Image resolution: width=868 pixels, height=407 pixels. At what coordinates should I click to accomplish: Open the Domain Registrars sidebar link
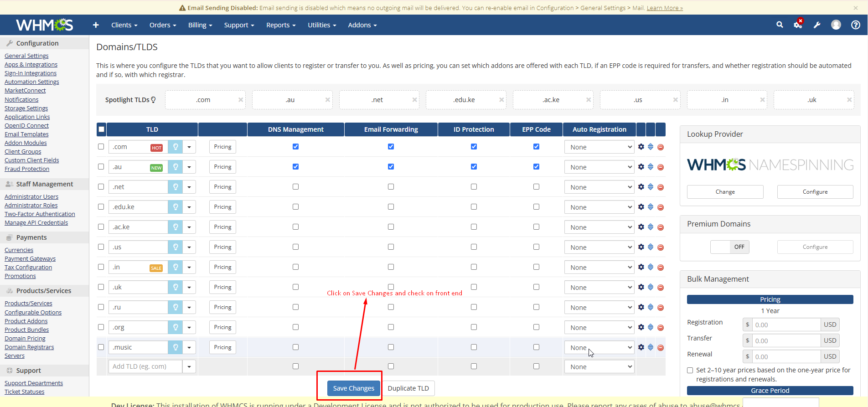(x=29, y=347)
